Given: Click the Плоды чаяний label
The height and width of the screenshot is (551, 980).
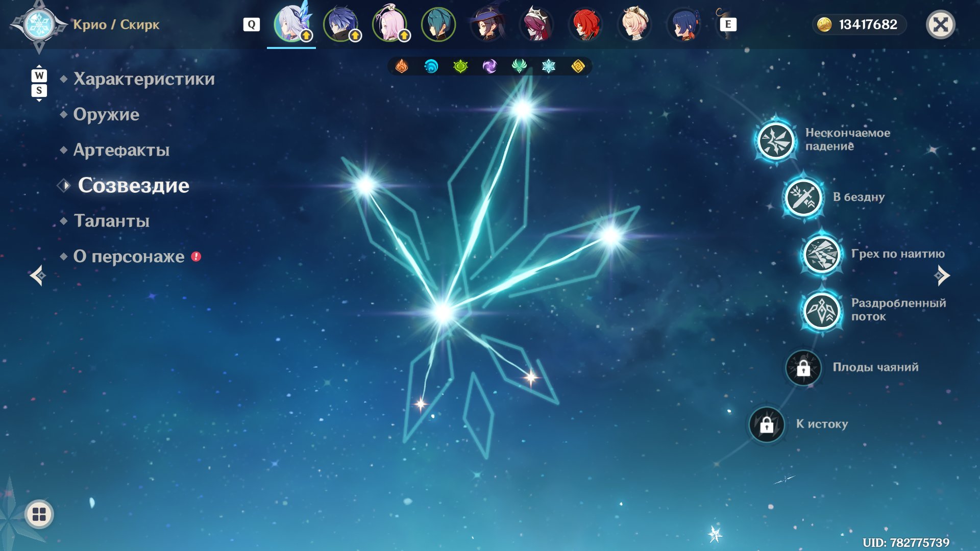Looking at the screenshot, I should (875, 367).
